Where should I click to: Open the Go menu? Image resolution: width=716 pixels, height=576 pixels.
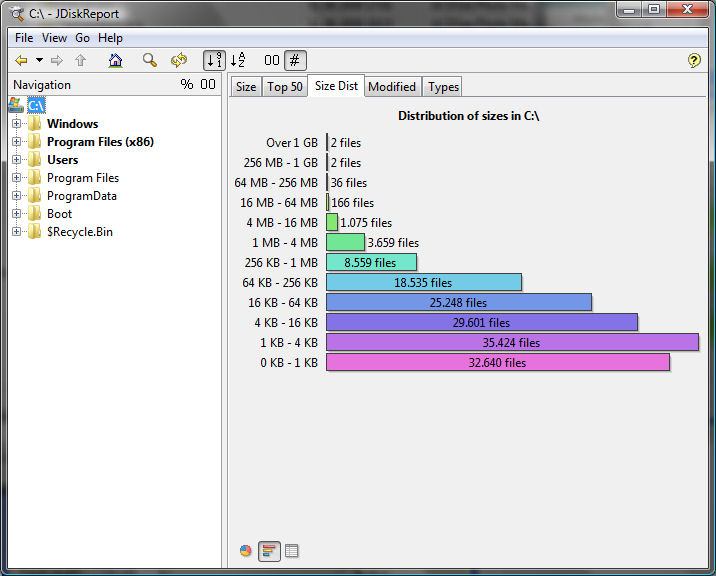[83, 38]
